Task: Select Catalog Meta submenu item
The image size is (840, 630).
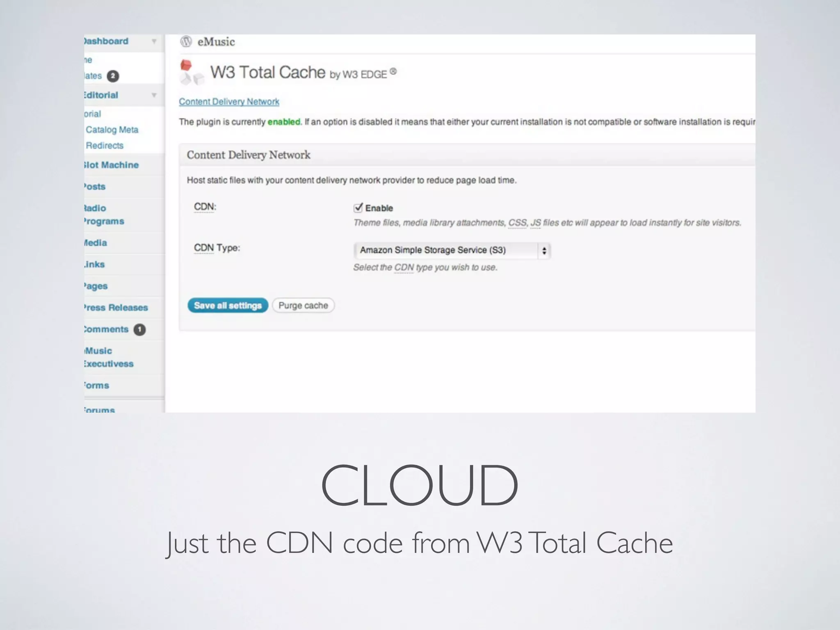Action: pyautogui.click(x=112, y=130)
